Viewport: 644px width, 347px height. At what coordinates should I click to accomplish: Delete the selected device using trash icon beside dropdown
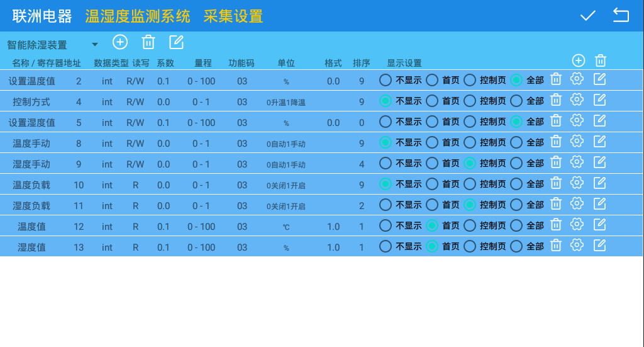coord(148,42)
